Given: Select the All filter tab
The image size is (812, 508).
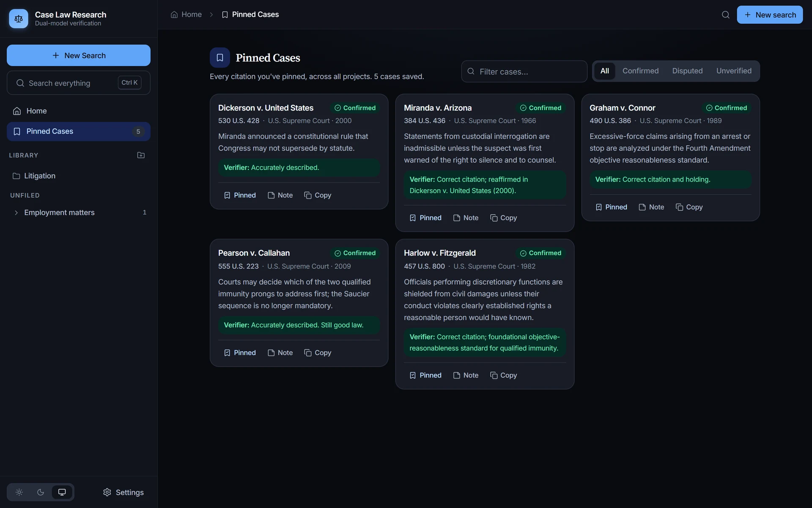Looking at the screenshot, I should 605,71.
